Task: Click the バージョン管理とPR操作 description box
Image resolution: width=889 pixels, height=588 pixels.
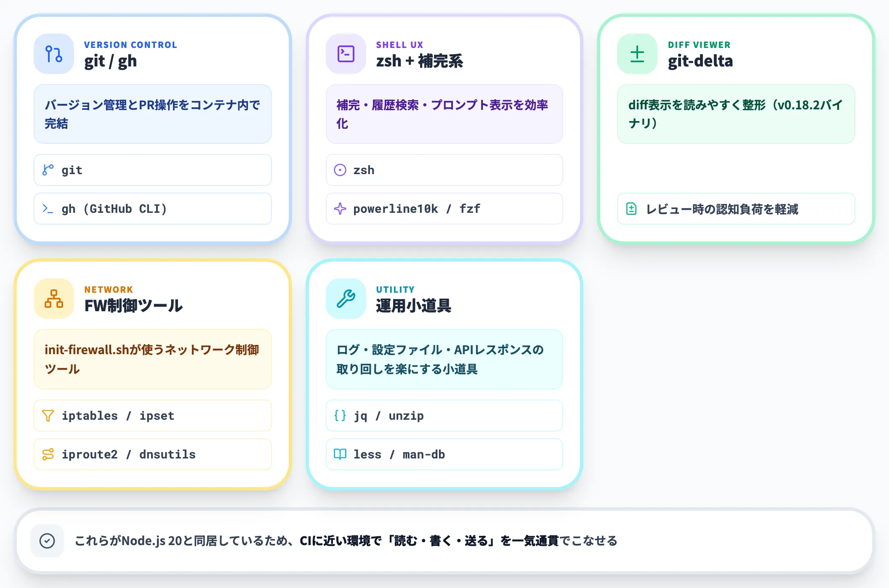Action: (x=153, y=114)
